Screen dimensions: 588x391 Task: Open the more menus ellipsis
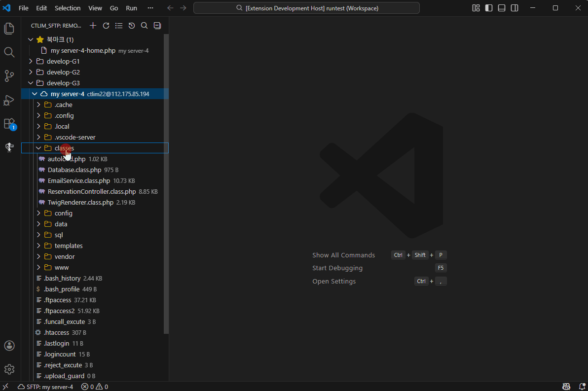tap(150, 8)
